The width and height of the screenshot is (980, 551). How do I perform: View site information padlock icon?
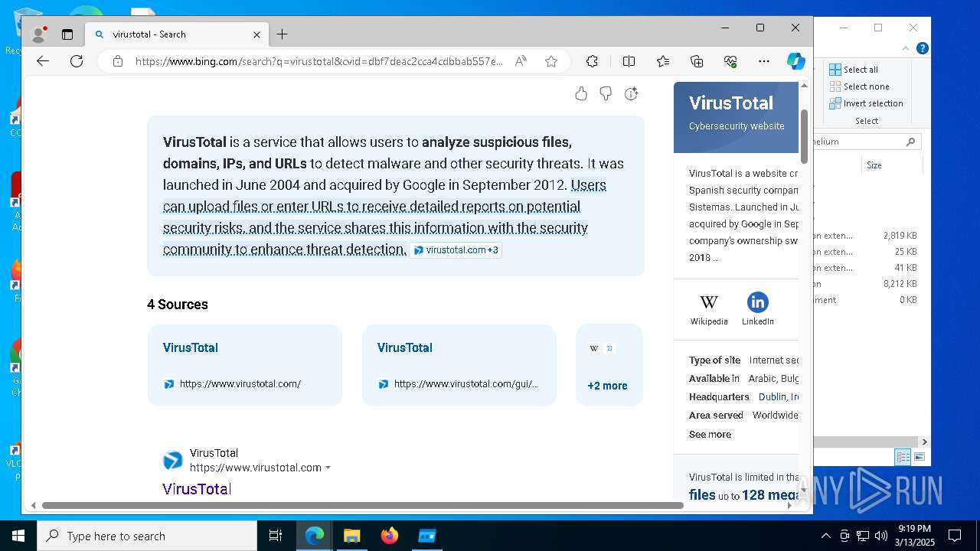point(117,61)
